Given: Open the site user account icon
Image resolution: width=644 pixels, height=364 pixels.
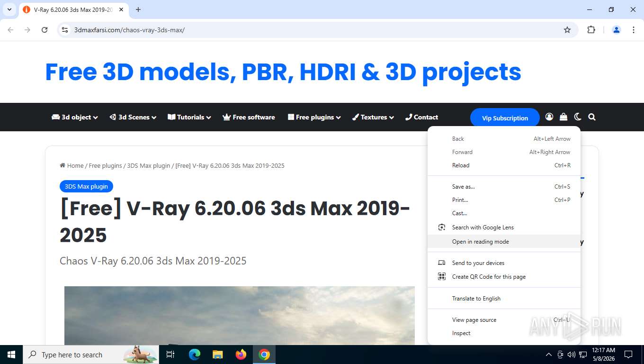Looking at the screenshot, I should coord(549,117).
